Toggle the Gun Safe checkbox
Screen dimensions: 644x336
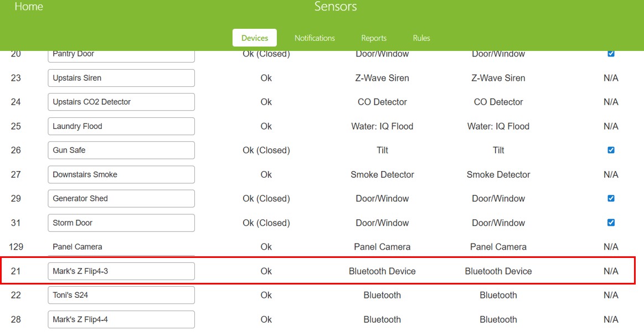(x=611, y=150)
